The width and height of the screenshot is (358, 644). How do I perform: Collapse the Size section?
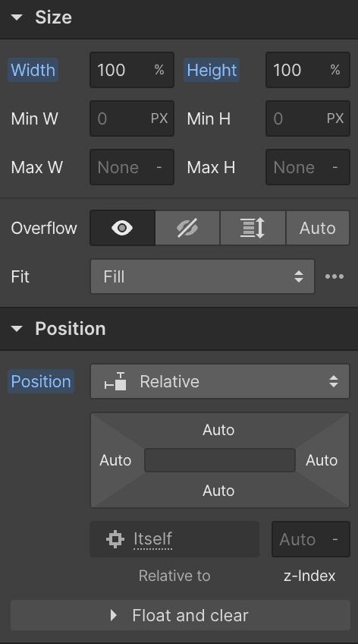point(17,17)
